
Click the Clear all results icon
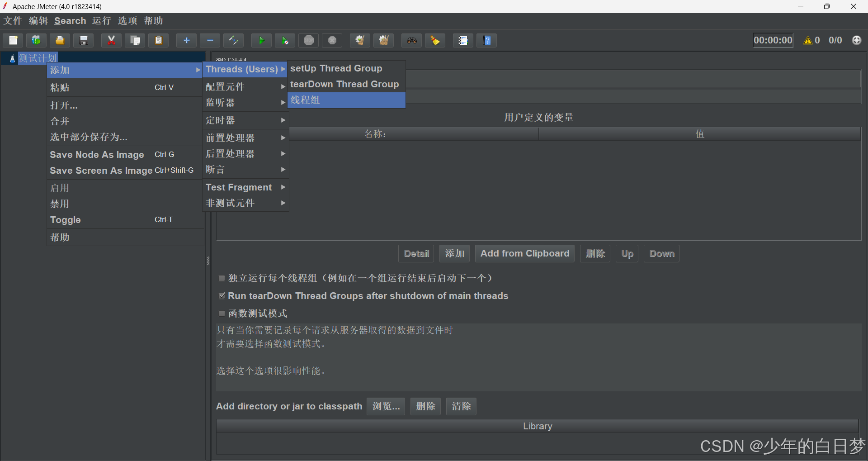384,40
